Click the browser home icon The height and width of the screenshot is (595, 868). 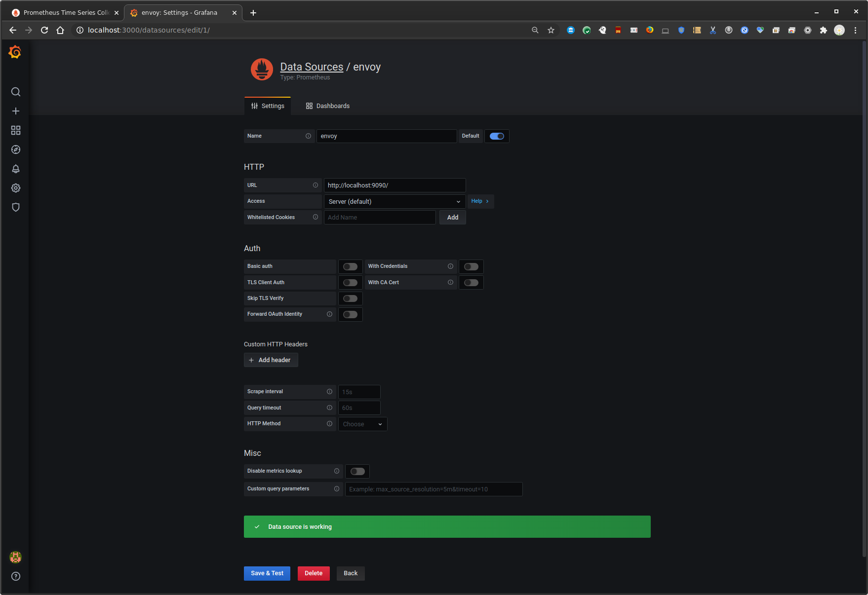60,30
